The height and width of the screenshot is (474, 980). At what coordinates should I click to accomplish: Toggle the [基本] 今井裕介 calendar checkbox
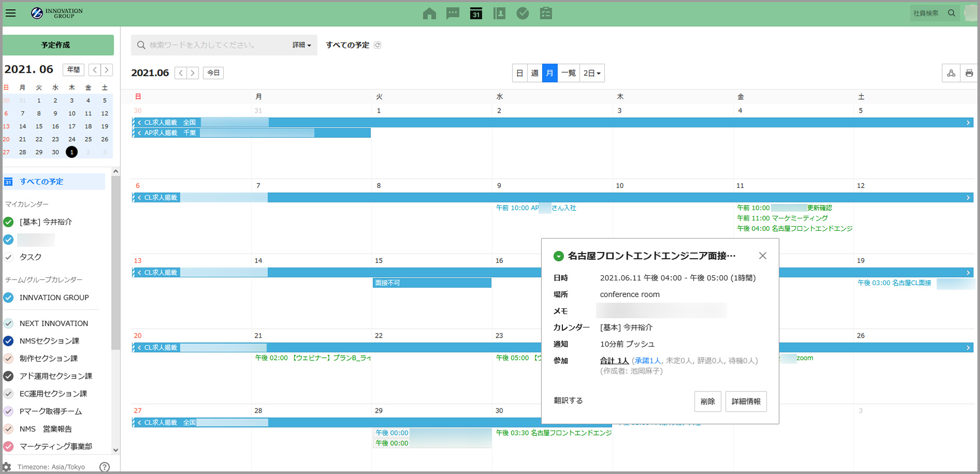click(x=8, y=222)
